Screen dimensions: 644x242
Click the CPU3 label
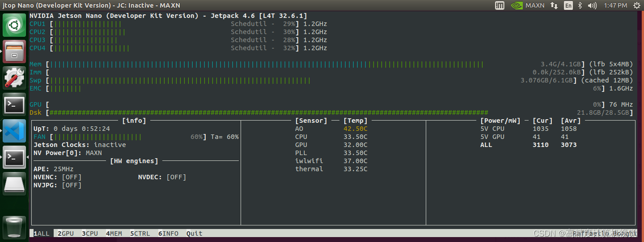38,40
